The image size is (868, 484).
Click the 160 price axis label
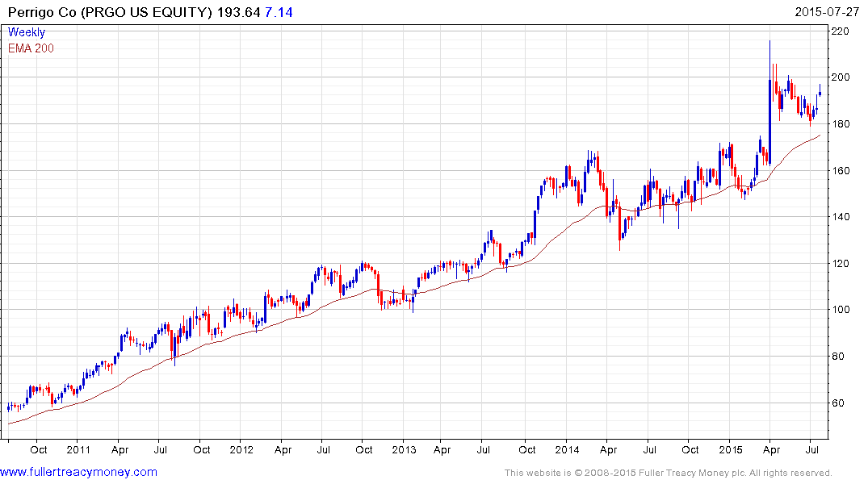(841, 170)
